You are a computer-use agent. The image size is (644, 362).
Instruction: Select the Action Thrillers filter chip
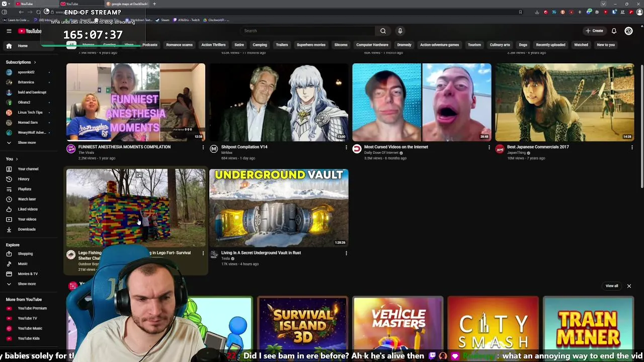coord(213,45)
